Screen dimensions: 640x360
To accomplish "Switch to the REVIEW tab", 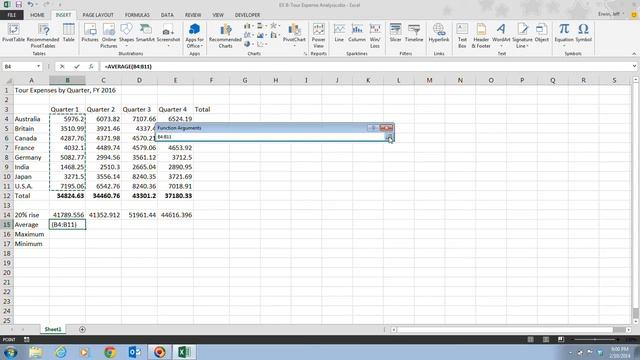I will coord(193,15).
